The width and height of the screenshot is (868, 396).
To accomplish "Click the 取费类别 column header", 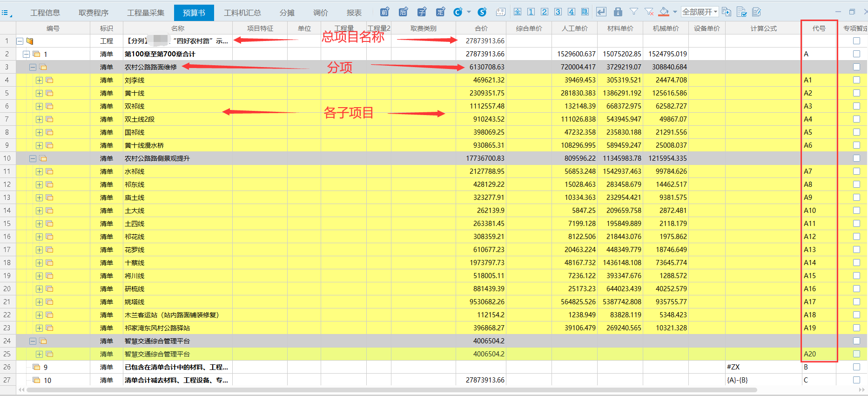I will coord(424,28).
